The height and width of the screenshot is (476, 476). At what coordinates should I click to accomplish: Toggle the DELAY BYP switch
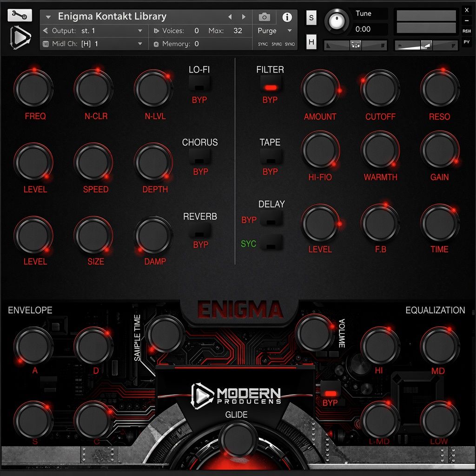click(271, 218)
